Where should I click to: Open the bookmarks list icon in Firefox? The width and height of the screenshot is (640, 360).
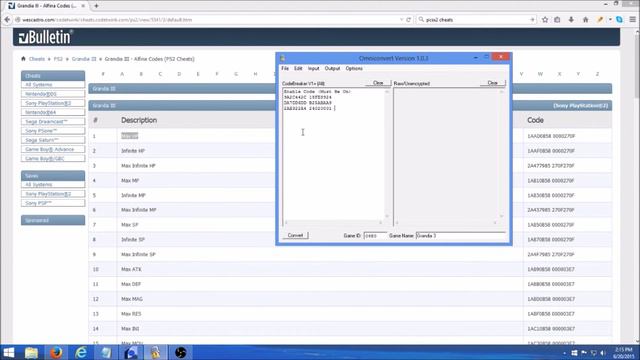coord(557,20)
